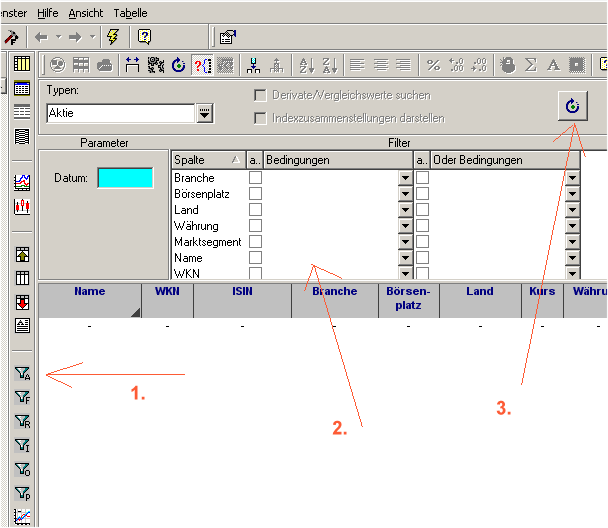Click the column width icon in toolbar

point(132,65)
